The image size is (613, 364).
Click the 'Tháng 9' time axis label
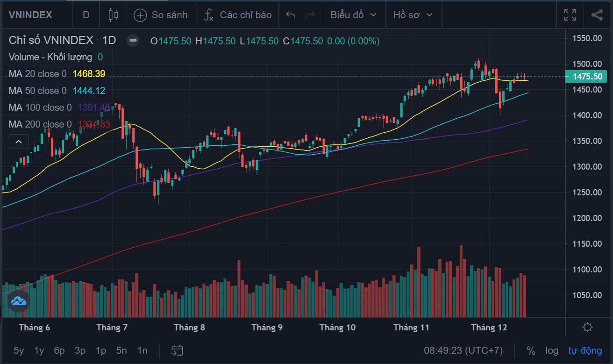(267, 327)
